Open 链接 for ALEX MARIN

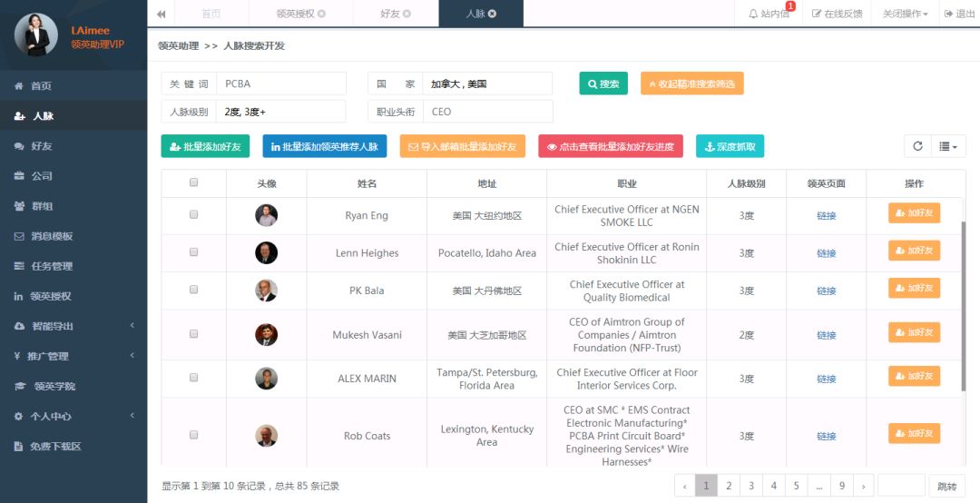point(827,379)
